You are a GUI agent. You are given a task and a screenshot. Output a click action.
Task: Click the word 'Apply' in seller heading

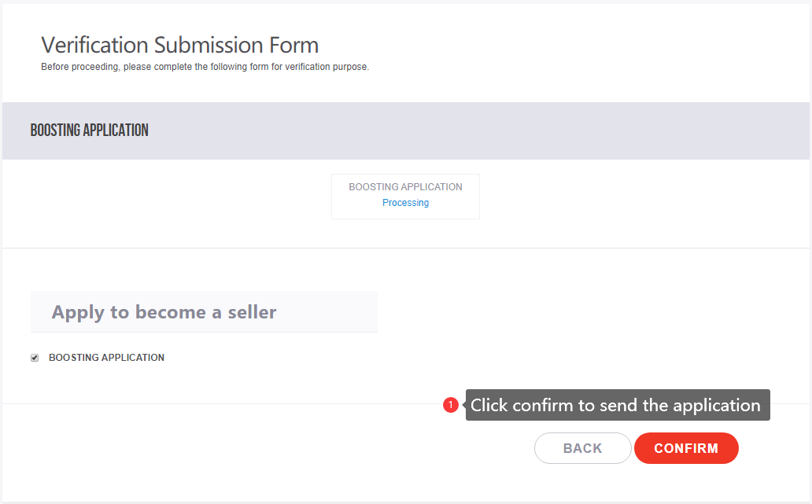(x=78, y=312)
